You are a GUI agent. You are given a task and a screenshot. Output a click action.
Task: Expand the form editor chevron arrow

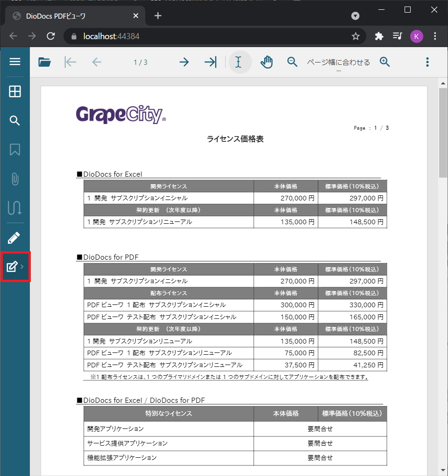tap(22, 267)
